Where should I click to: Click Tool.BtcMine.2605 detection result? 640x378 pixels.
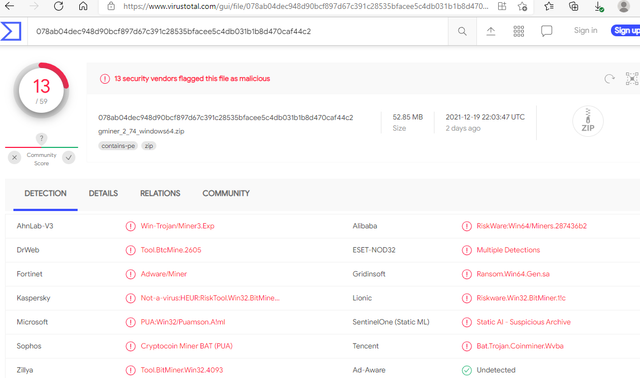pos(171,250)
